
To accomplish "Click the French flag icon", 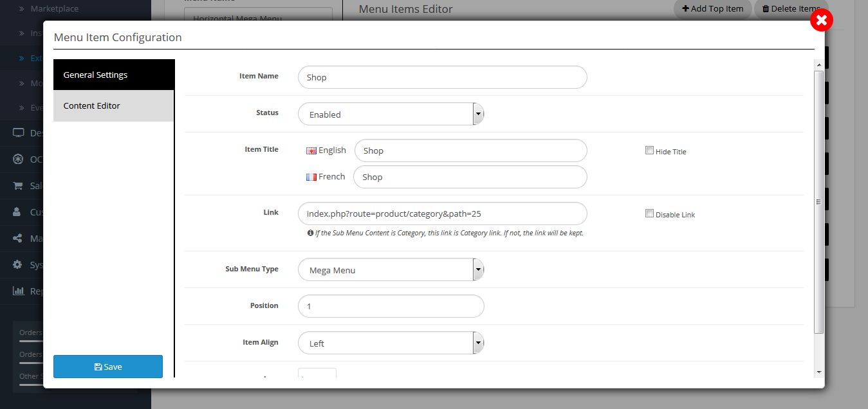I will (x=311, y=177).
